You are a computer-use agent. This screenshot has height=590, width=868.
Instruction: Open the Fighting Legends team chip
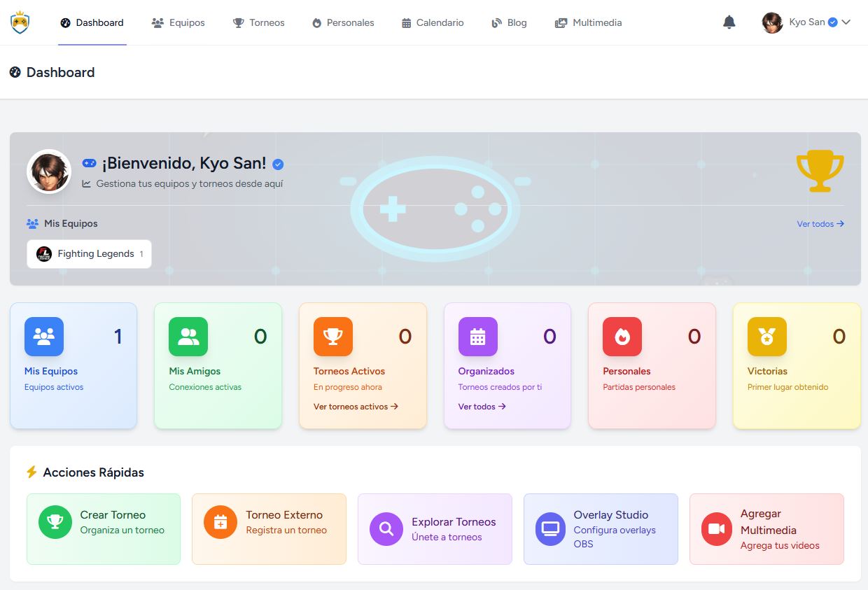pos(89,254)
